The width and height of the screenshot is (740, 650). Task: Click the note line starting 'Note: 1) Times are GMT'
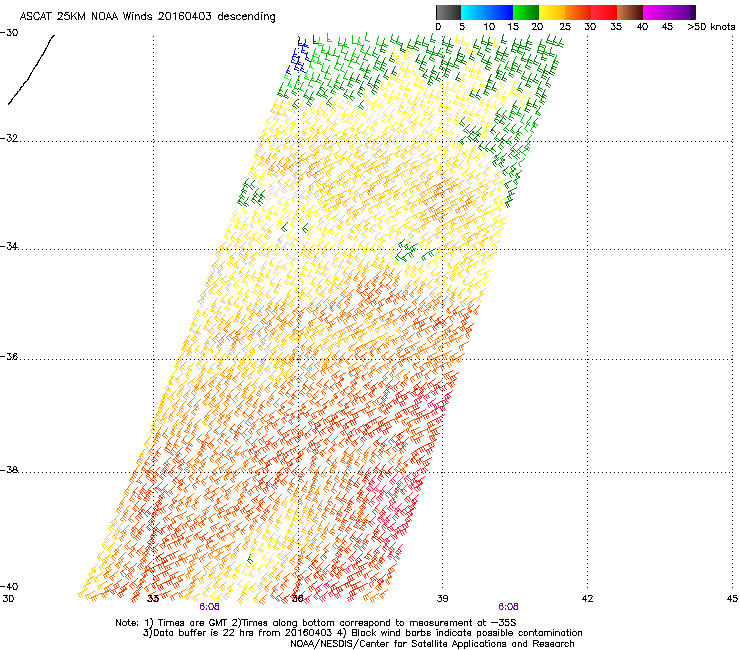click(x=316, y=623)
